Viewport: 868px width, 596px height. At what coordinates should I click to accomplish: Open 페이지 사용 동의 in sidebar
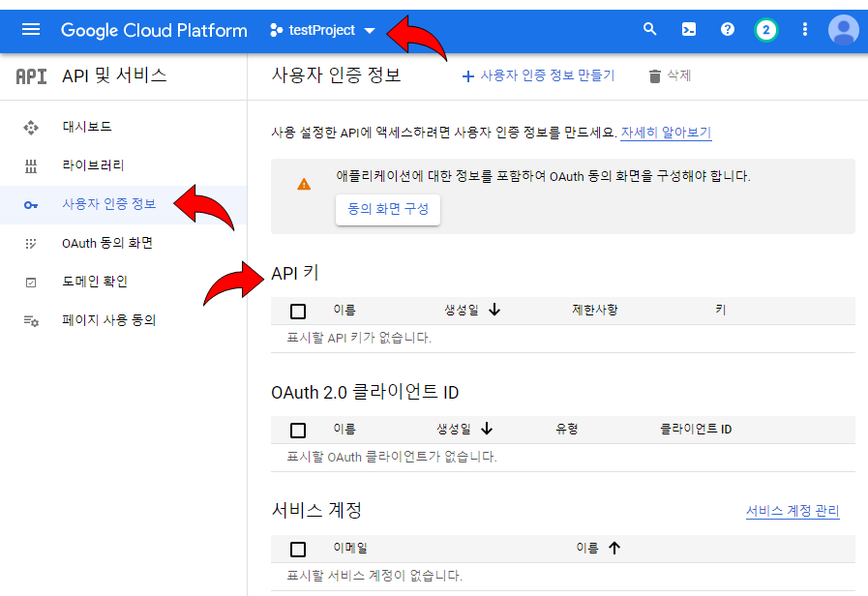109,320
